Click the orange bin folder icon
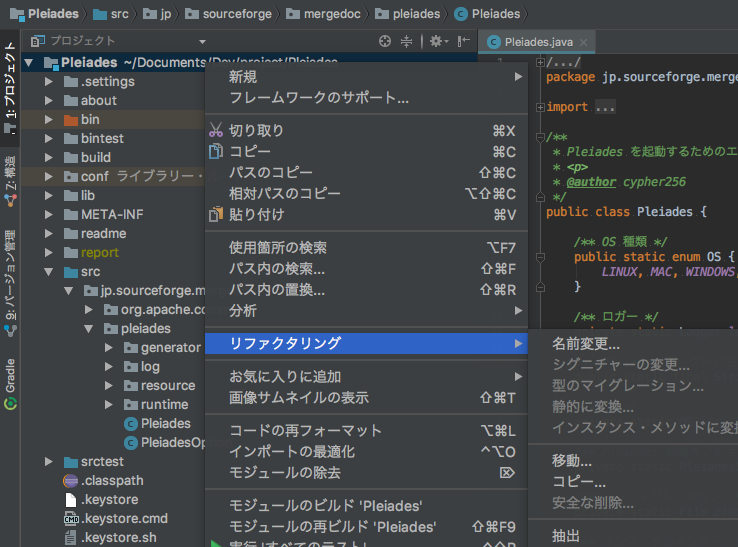 click(71, 120)
